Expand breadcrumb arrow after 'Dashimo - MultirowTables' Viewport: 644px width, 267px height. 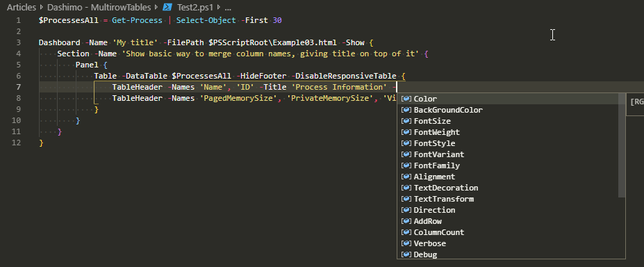(156, 8)
